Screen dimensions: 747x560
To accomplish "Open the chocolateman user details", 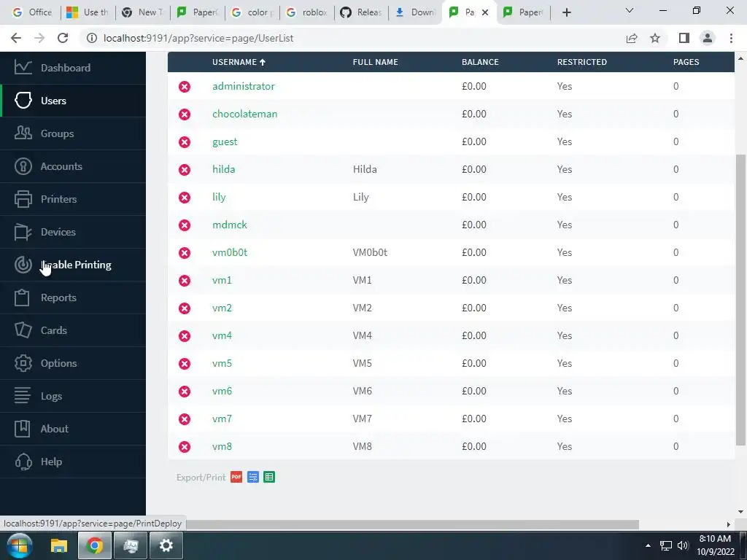I will click(245, 114).
